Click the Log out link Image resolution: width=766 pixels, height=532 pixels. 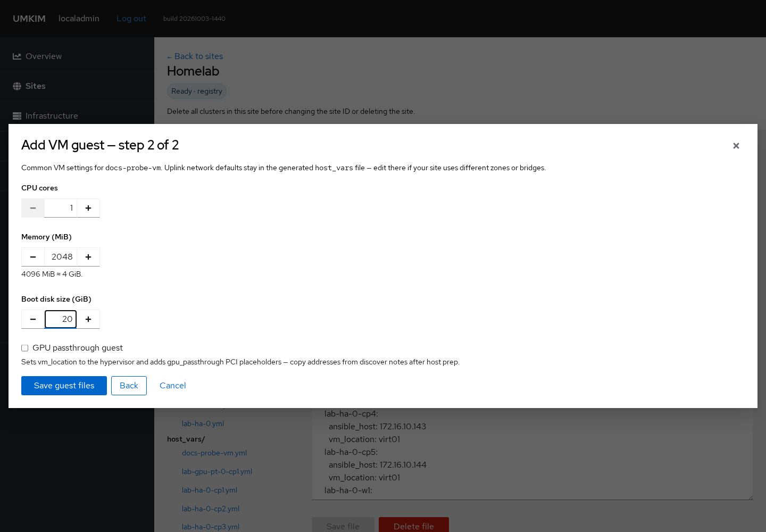[x=131, y=19]
